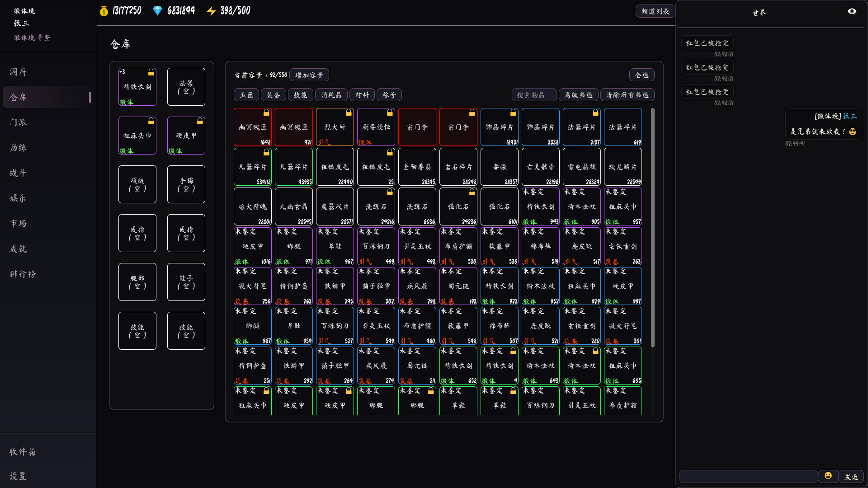The width and height of the screenshot is (868, 488).
Task: Open 市场 from the left sidebar
Action: 18,223
